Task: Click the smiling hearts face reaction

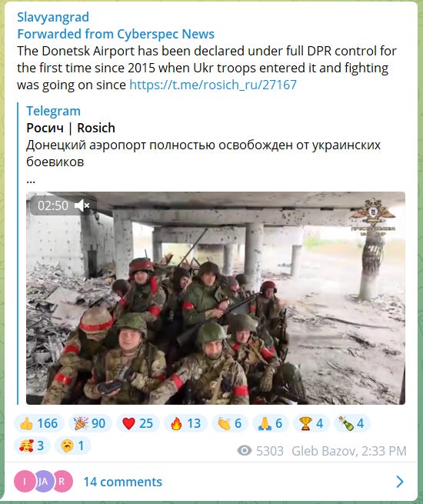Action: [32, 446]
